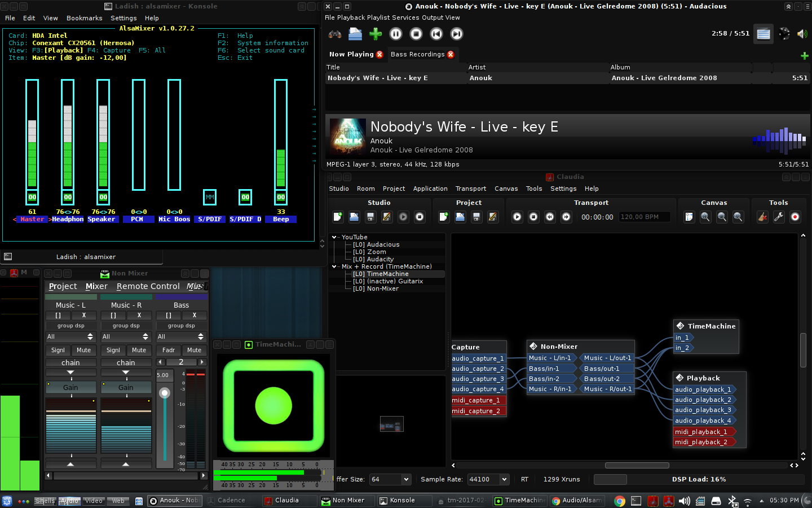Click X close button on Bass strip
The image size is (812, 508).
click(x=195, y=316)
